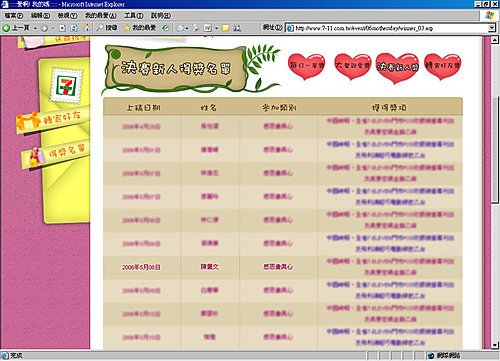This screenshot has height=361, width=500.
Task: Click the 每日一星獎 heart button
Action: pyautogui.click(x=307, y=66)
